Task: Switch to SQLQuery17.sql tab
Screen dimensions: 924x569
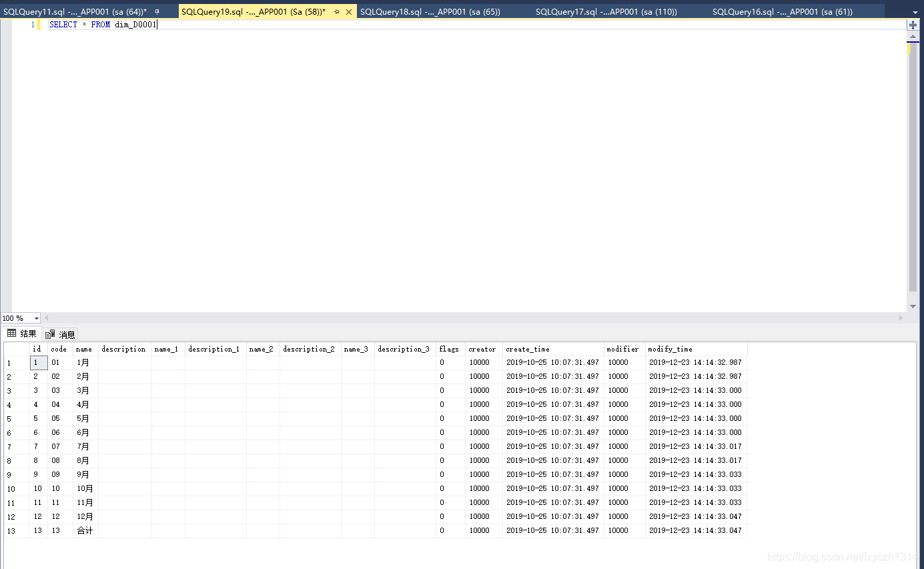Action: click(x=606, y=12)
